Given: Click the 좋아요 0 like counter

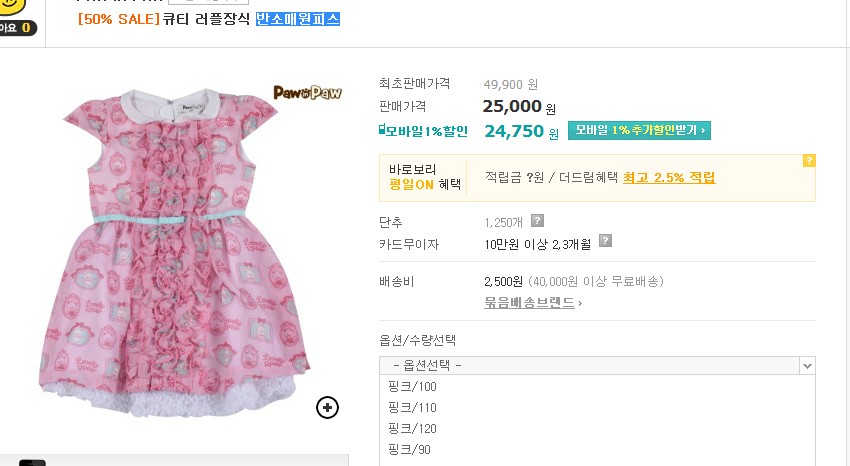Looking at the screenshot, I should [18, 28].
